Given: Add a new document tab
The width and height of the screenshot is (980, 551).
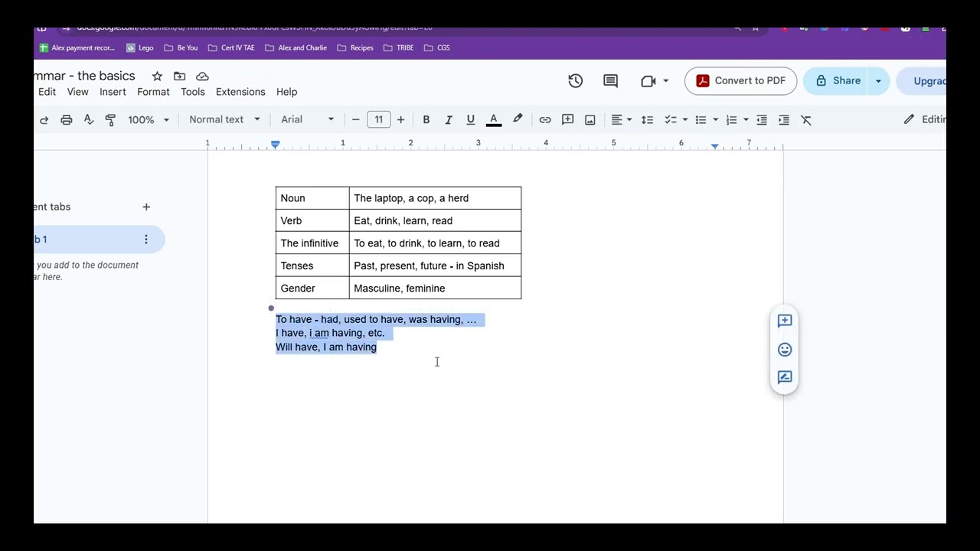Looking at the screenshot, I should coord(146,207).
